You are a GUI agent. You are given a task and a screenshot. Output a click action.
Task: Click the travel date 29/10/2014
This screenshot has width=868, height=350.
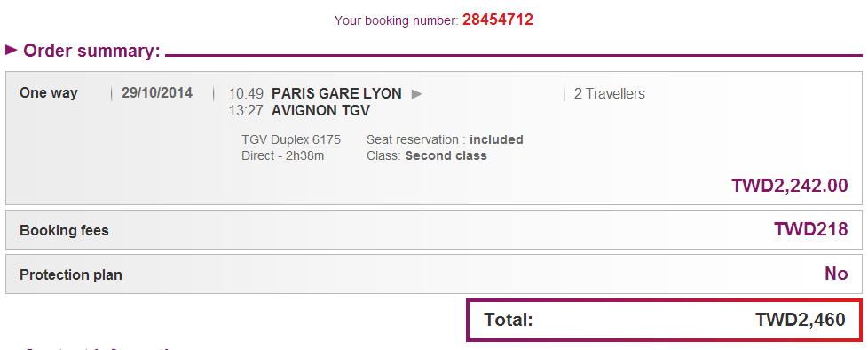pyautogui.click(x=157, y=93)
